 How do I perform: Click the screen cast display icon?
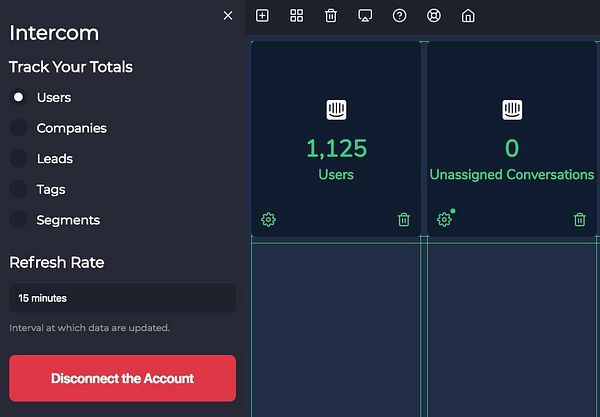pos(365,16)
